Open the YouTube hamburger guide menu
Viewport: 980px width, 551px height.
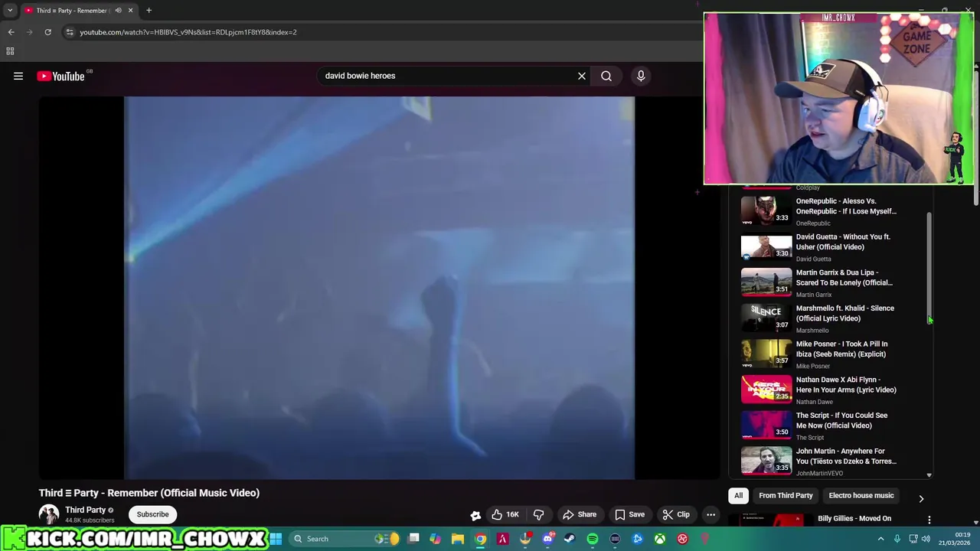coord(18,76)
